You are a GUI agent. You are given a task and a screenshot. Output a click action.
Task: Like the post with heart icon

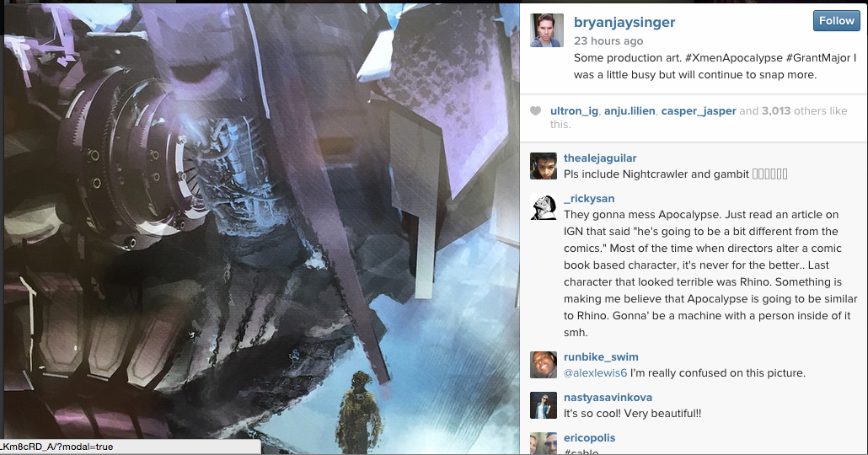(x=535, y=110)
